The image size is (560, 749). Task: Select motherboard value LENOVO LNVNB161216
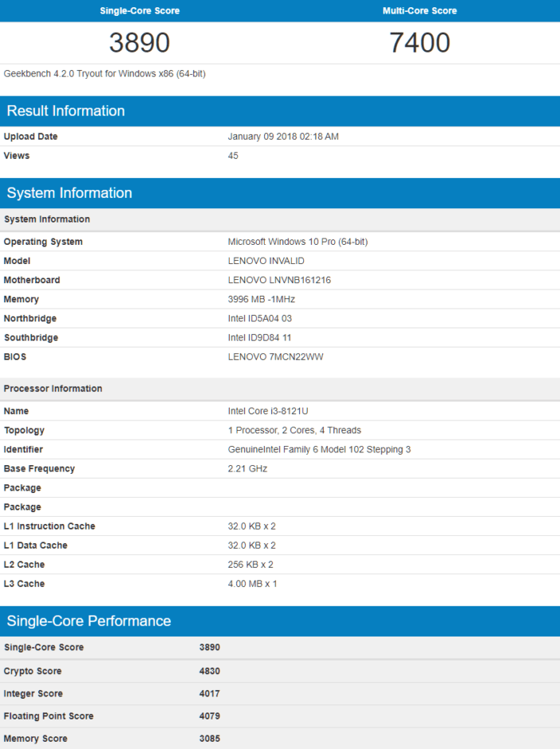(279, 280)
